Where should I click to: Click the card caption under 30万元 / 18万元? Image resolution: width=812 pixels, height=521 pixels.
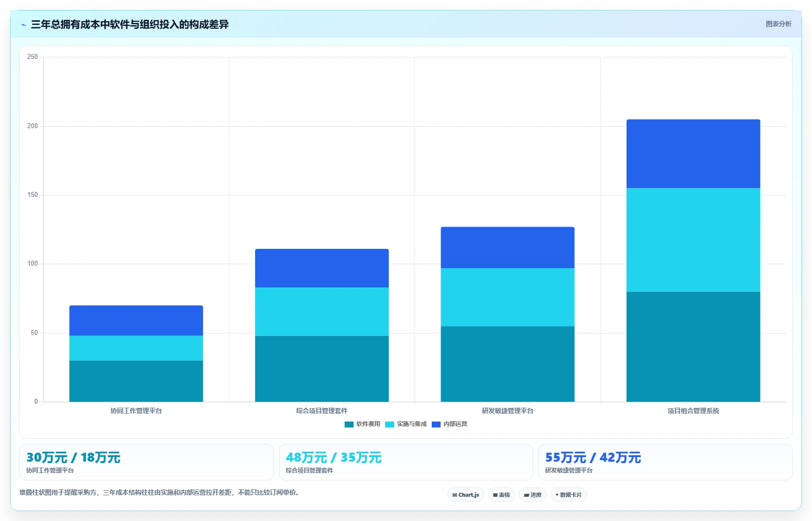tap(50, 471)
